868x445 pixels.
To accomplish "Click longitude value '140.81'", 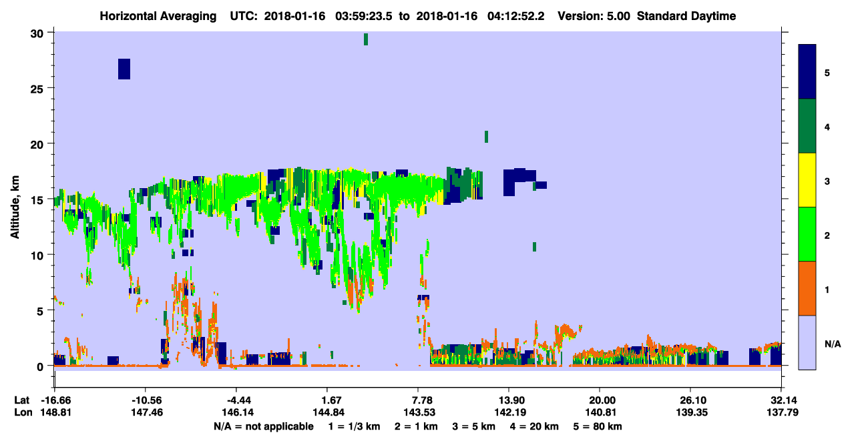I will click(x=600, y=413).
